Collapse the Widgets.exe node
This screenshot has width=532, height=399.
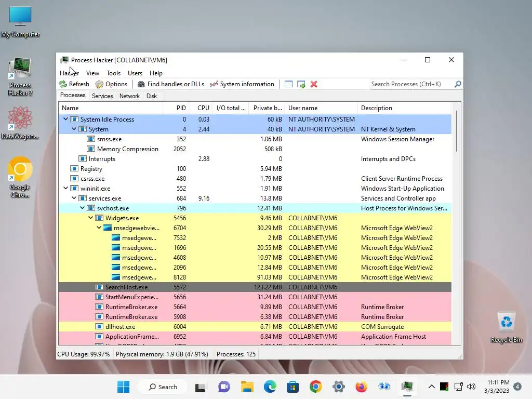(90, 218)
